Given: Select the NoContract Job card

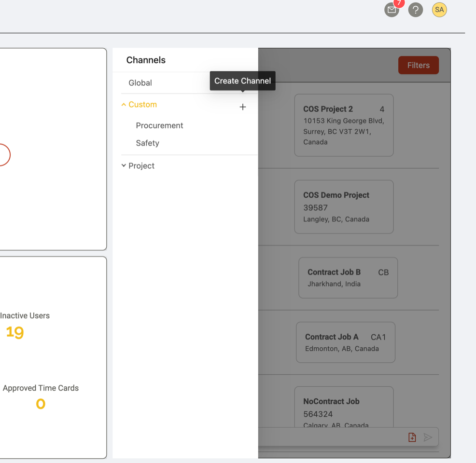Looking at the screenshot, I should pyautogui.click(x=344, y=407).
